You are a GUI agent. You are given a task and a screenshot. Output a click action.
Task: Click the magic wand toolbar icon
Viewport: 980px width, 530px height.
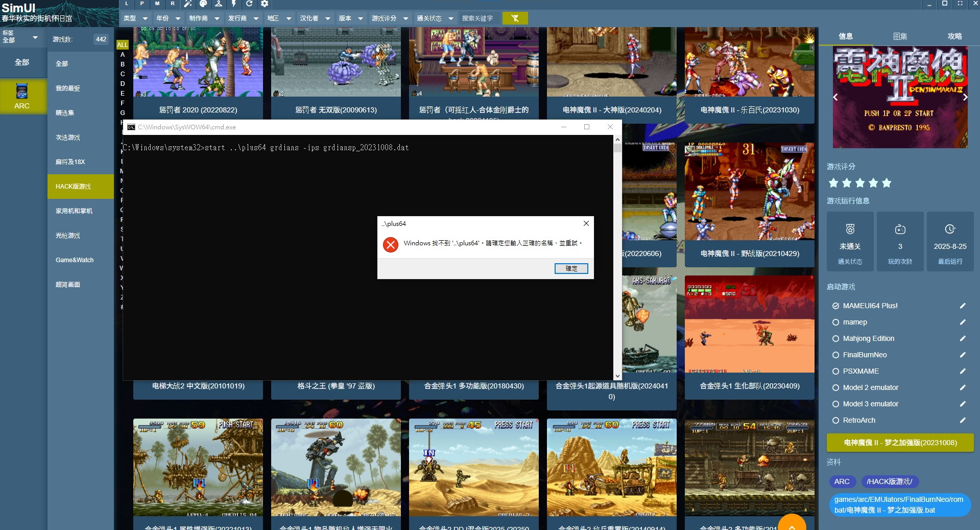click(x=188, y=4)
